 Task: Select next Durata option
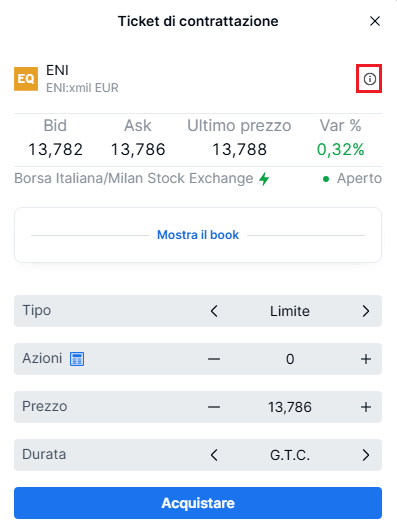[x=366, y=455]
